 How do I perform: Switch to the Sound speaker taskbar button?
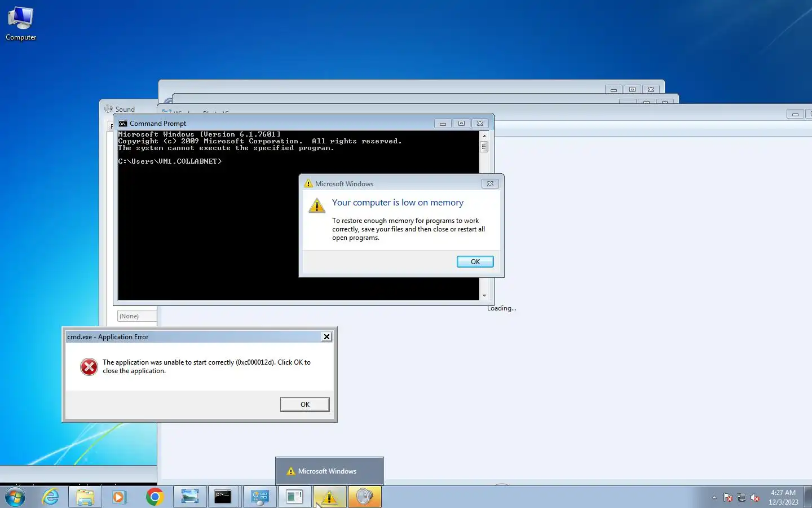pyautogui.click(x=365, y=497)
